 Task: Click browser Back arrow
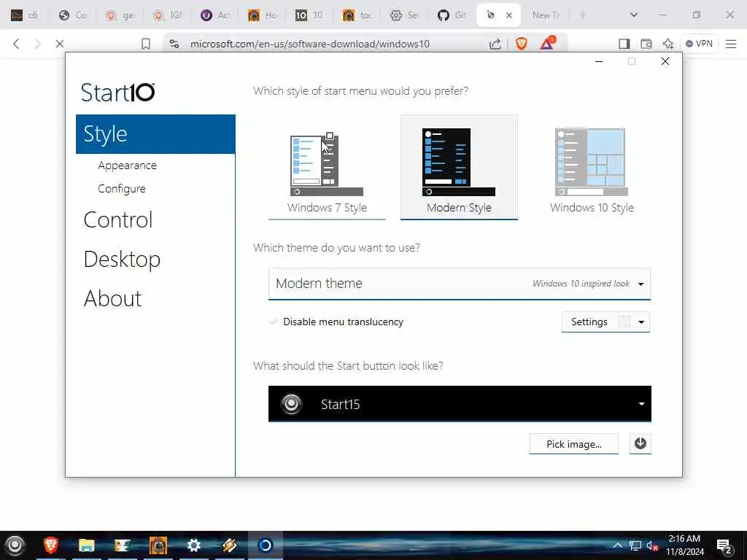[x=16, y=44]
